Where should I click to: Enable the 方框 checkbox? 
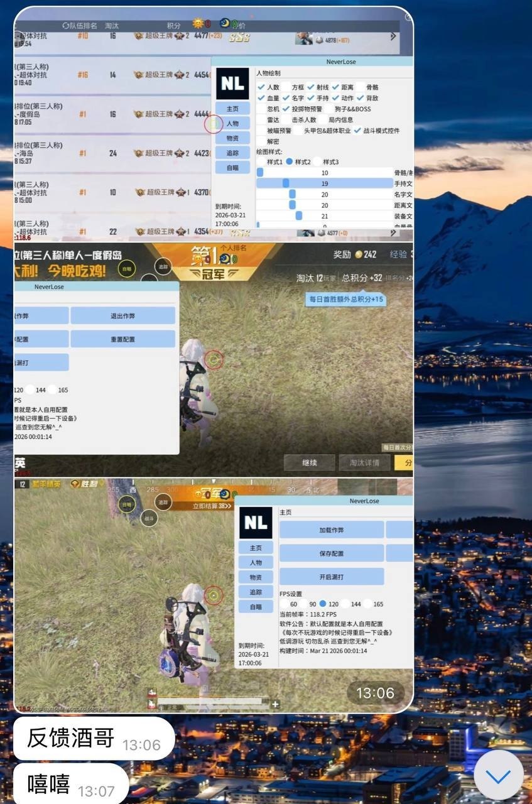[x=286, y=87]
